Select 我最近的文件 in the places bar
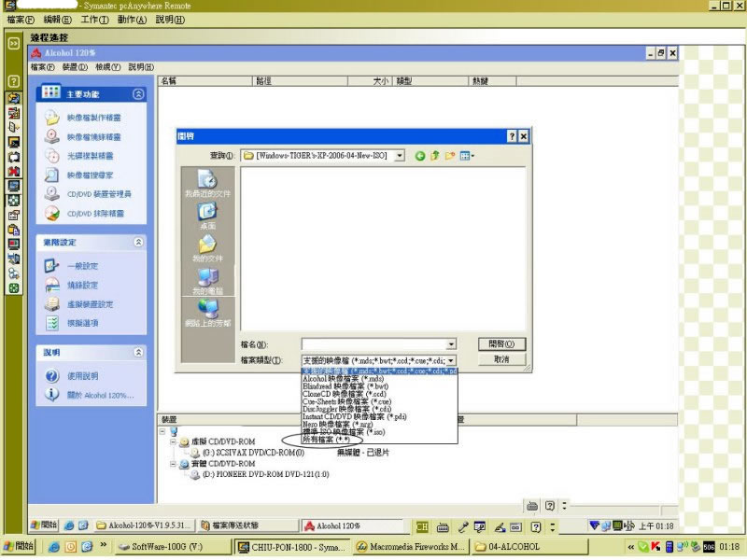The width and height of the screenshot is (747, 560). pos(207,184)
